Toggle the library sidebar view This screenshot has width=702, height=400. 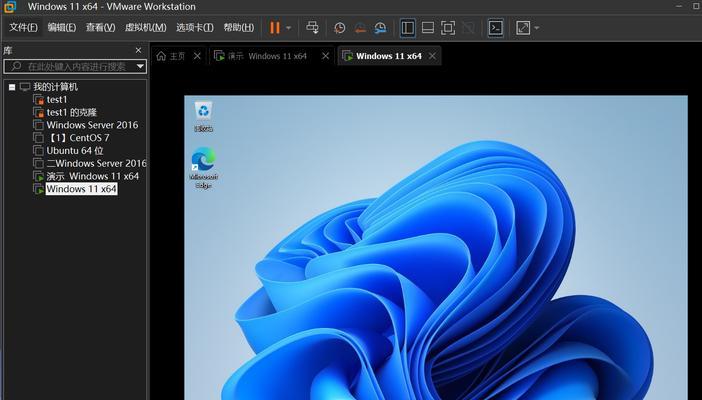coord(407,28)
